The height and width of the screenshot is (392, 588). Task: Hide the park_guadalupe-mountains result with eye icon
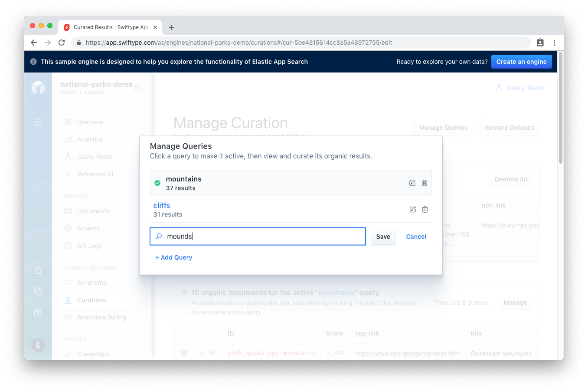pyautogui.click(x=212, y=353)
